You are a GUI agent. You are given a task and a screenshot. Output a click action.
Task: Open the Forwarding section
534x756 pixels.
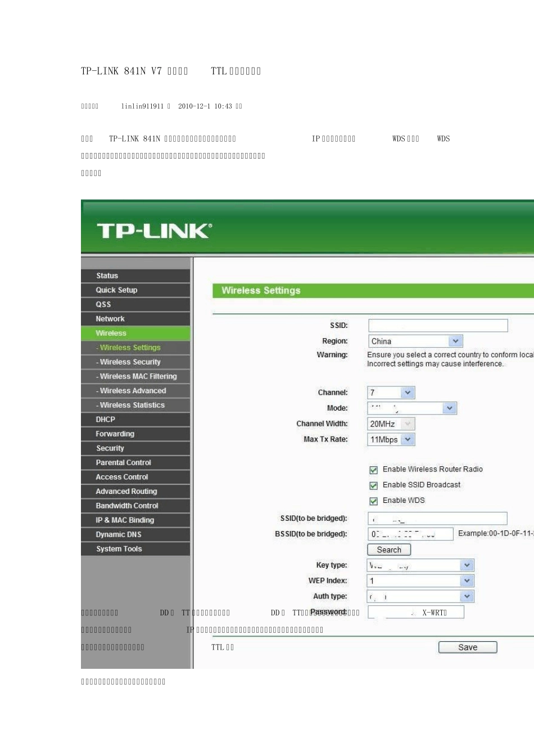[x=135, y=434]
